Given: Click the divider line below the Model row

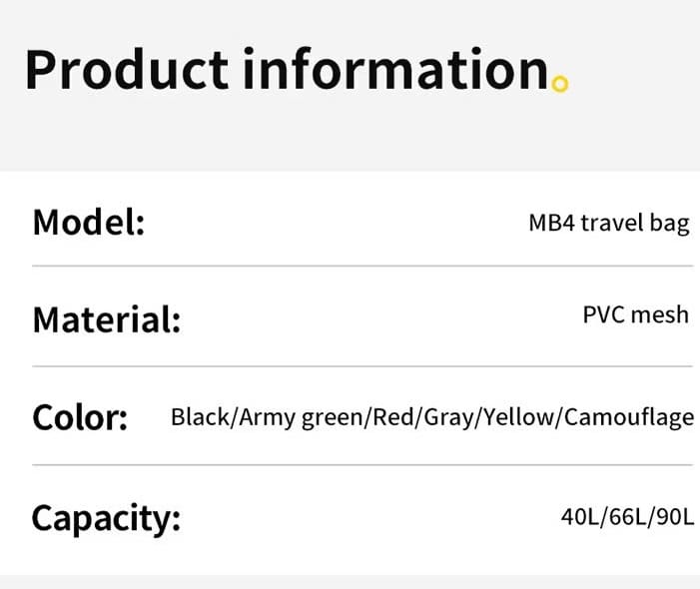Looking at the screenshot, I should [x=362, y=266].
